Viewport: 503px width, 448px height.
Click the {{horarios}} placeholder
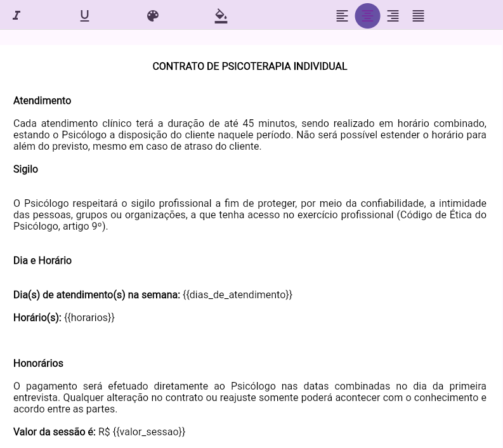89,318
